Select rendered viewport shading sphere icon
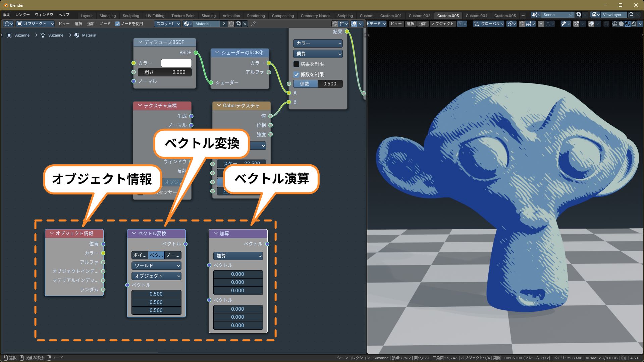This screenshot has width=644, height=362. (x=634, y=24)
